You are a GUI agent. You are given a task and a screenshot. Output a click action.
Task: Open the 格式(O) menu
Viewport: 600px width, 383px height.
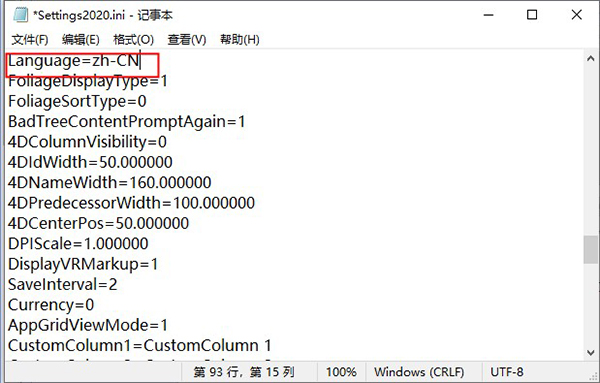click(x=133, y=39)
